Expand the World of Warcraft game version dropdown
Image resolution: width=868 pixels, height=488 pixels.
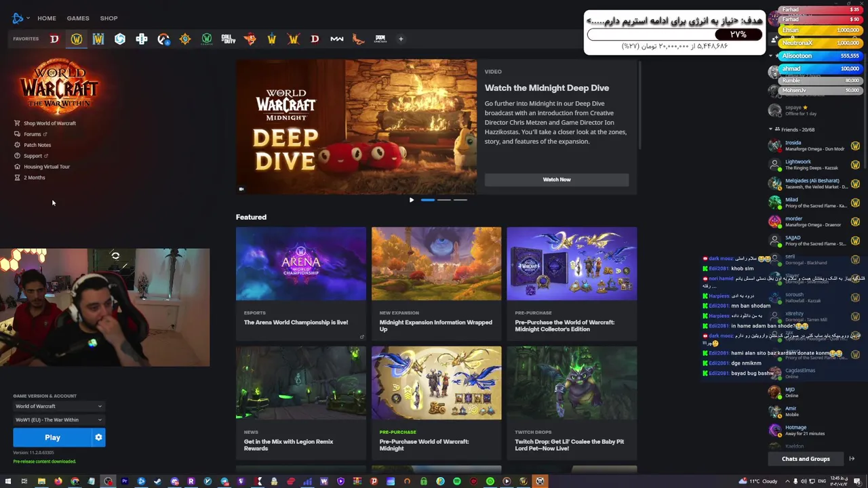[x=59, y=407]
